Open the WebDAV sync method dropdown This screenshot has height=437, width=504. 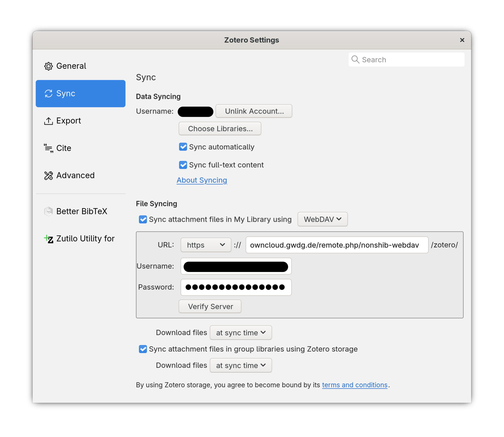(x=322, y=219)
